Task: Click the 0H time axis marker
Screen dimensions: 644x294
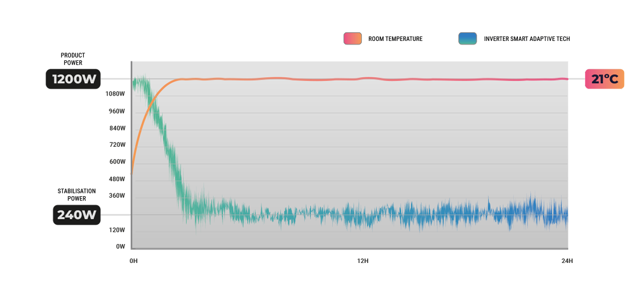Action: (134, 261)
